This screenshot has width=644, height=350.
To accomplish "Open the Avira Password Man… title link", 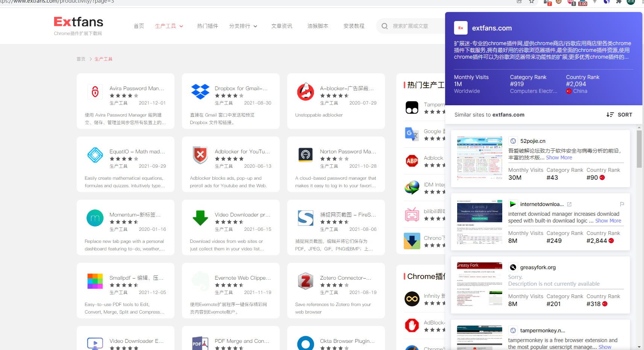I will tap(137, 88).
